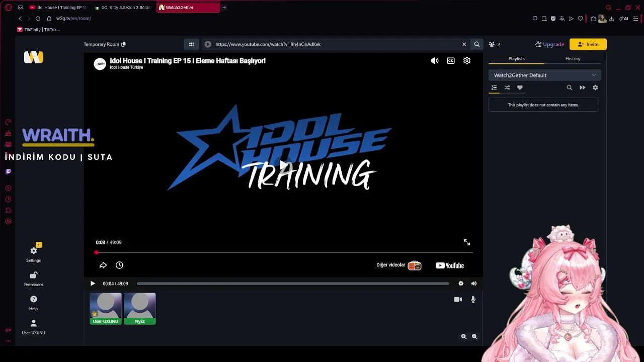644x362 pixels.
Task: Open the browser downloads icon
Action: click(612, 19)
